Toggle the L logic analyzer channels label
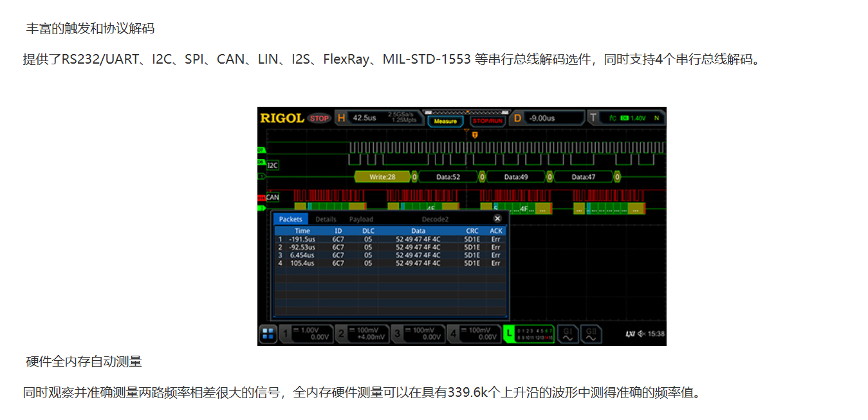The height and width of the screenshot is (420, 868). click(x=528, y=334)
